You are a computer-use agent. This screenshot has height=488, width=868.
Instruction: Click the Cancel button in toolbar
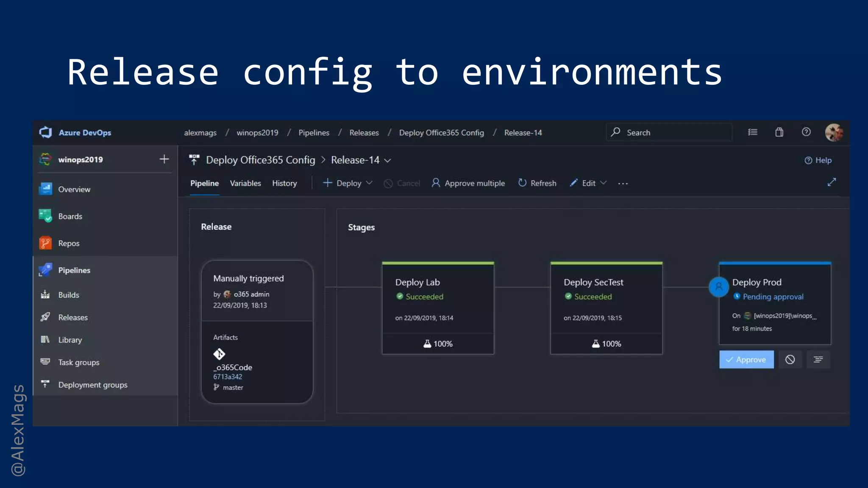click(x=402, y=183)
